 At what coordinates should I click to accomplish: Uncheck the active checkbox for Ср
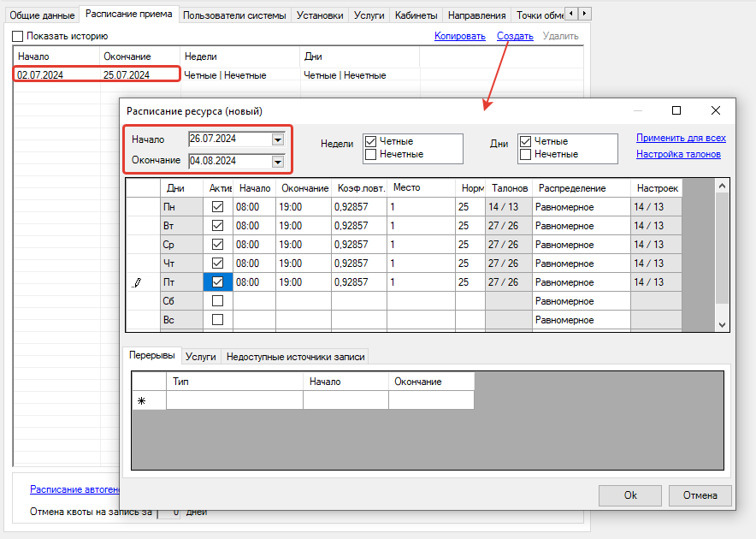click(x=217, y=245)
